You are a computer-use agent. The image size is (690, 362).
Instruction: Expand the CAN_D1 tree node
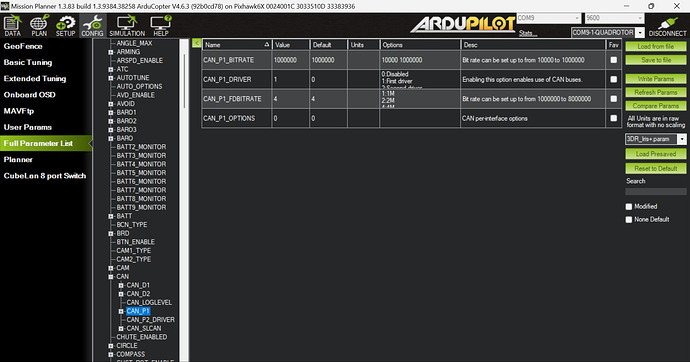pyautogui.click(x=121, y=285)
